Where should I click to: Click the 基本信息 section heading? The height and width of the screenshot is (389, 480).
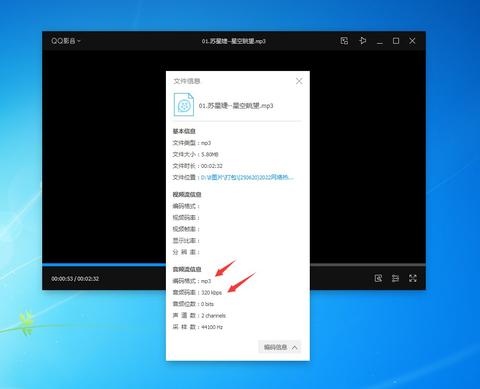click(184, 131)
